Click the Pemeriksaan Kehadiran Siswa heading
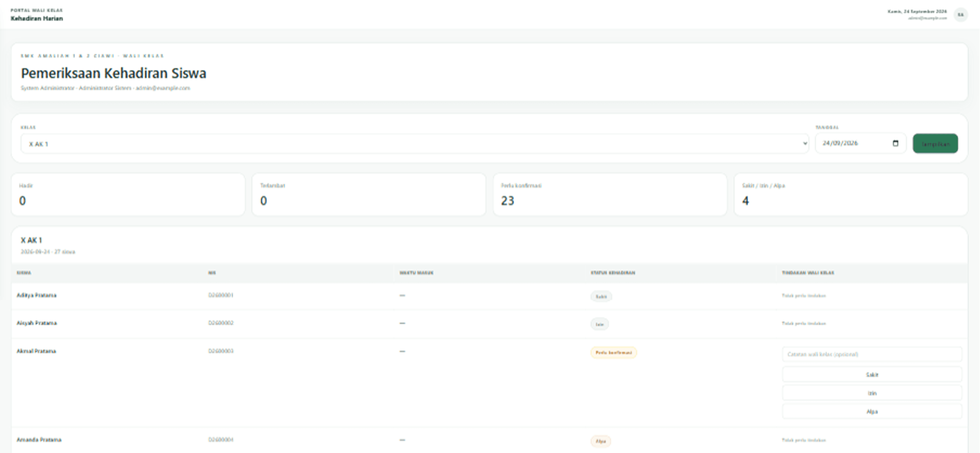This screenshot has width=980, height=453. tap(113, 73)
